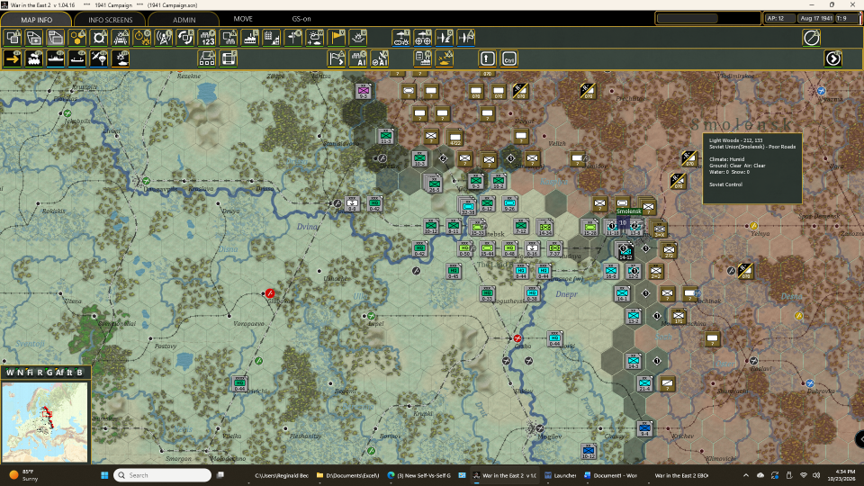Toggle the overlapping-squares unit display icon
Image resolution: width=864 pixels, height=486 pixels.
[x=13, y=37]
